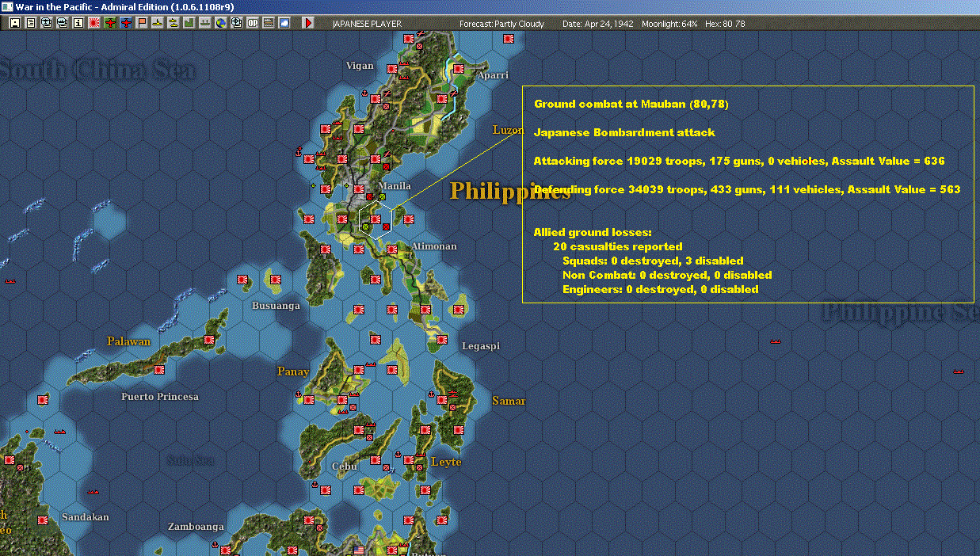Open the document list report icon
Image resolution: width=980 pixels, height=556 pixels.
[x=31, y=23]
